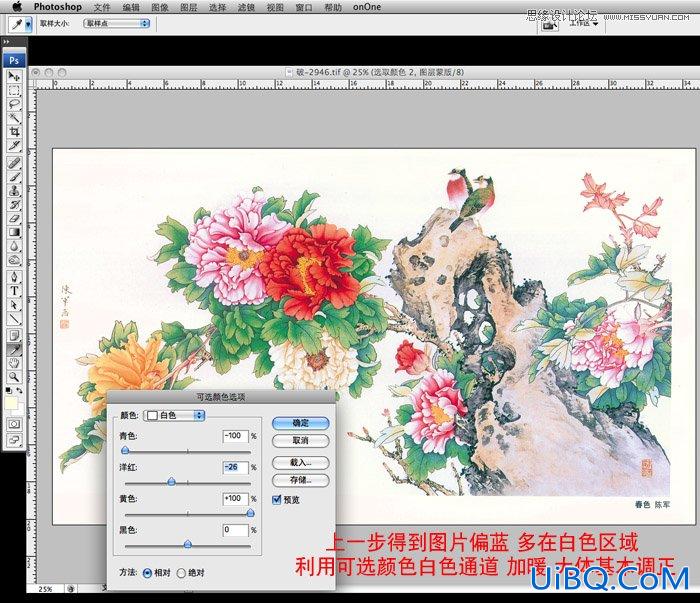
Task: Select the Line shape tool
Action: (14, 318)
